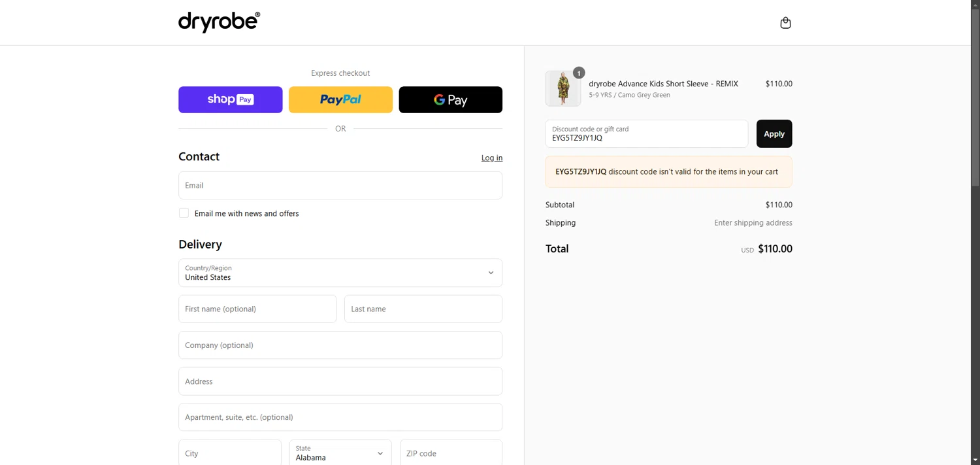The image size is (980, 465).
Task: Tick Email me with news and offers
Action: coord(184,213)
